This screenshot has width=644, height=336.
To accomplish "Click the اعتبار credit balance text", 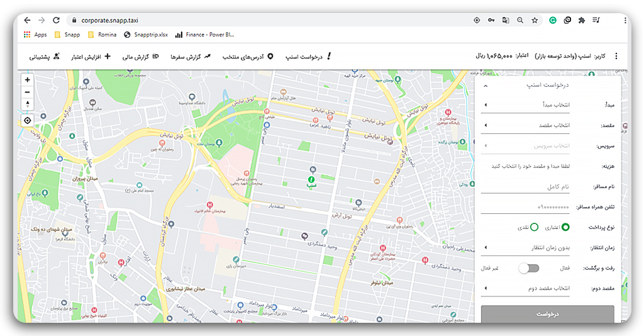I will [x=502, y=56].
